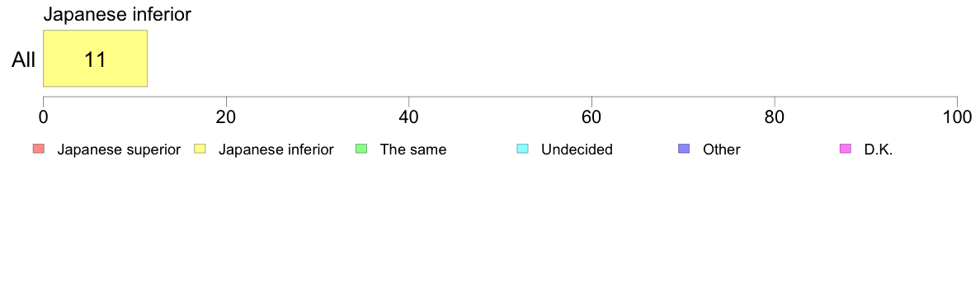Click the yellow Japanese inferior legend swatch
Screen dimensions: 980x304
[x=200, y=149]
